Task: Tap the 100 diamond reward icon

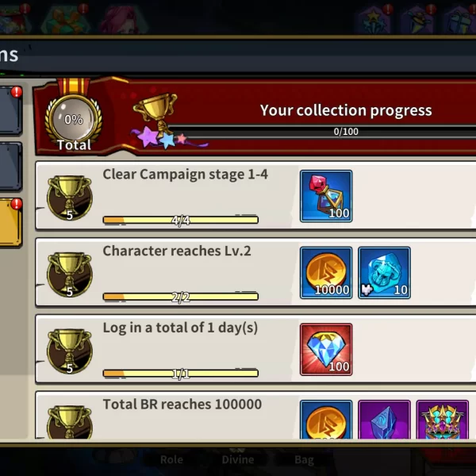Action: [326, 349]
